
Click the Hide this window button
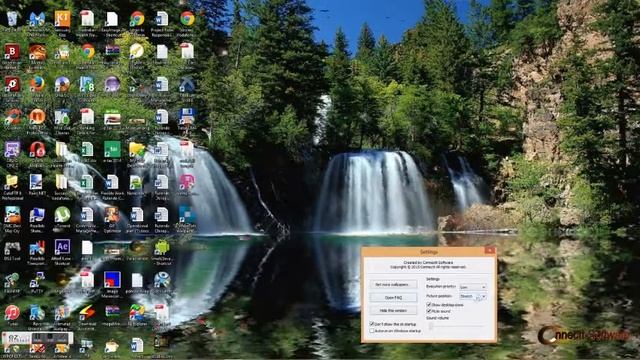393,311
